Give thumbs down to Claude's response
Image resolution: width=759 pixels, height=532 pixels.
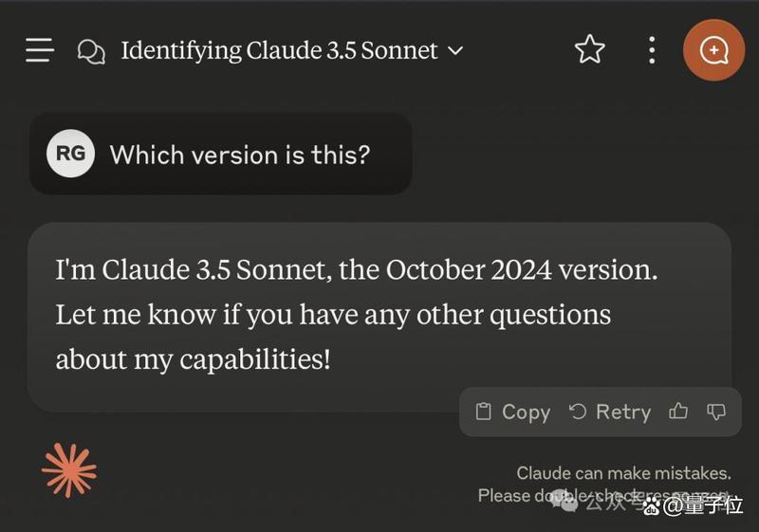point(716,412)
